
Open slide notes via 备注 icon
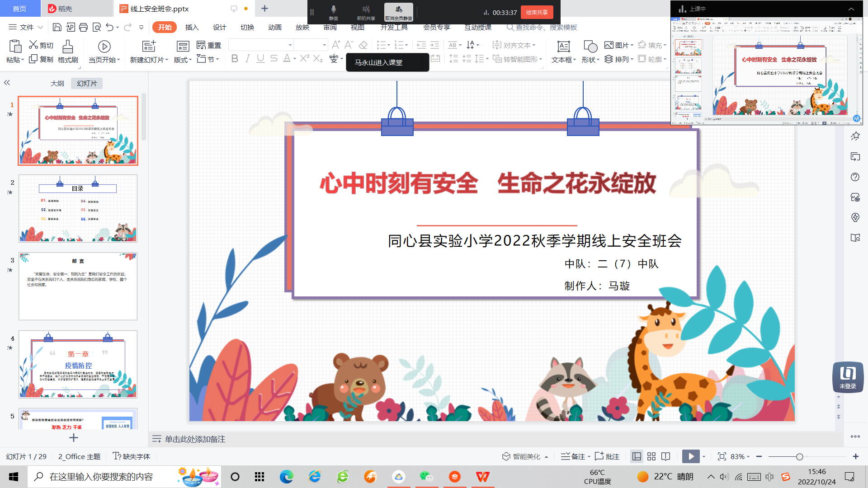point(566,456)
